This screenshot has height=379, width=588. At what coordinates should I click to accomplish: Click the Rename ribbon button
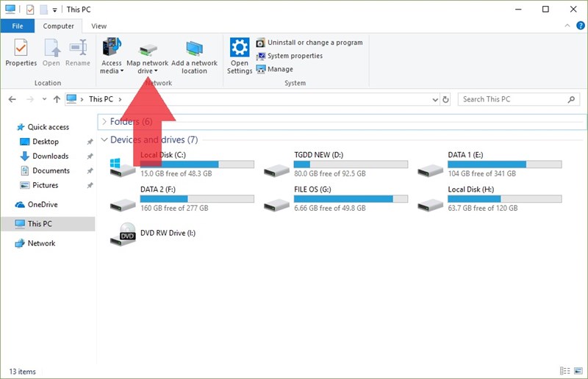click(x=78, y=52)
